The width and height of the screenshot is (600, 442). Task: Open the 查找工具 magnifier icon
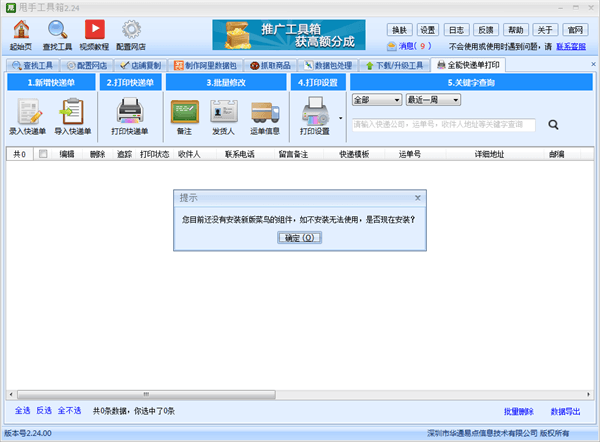pos(57,31)
